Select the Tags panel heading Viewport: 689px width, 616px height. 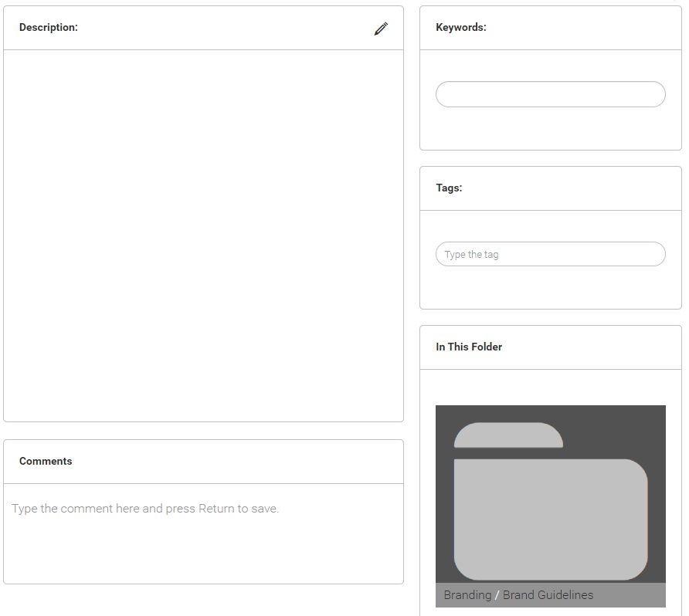449,188
